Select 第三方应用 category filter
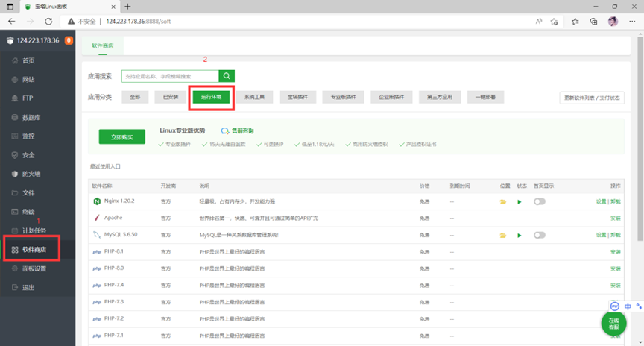 click(440, 97)
